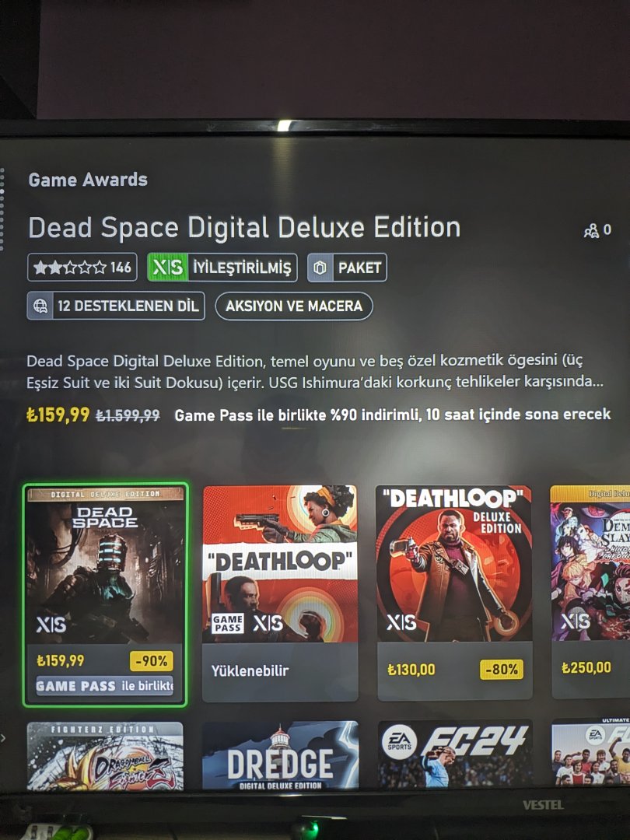The height and width of the screenshot is (840, 630).
Task: Open the Dragon Ball FighterZ Edition tile
Action: coord(105,756)
